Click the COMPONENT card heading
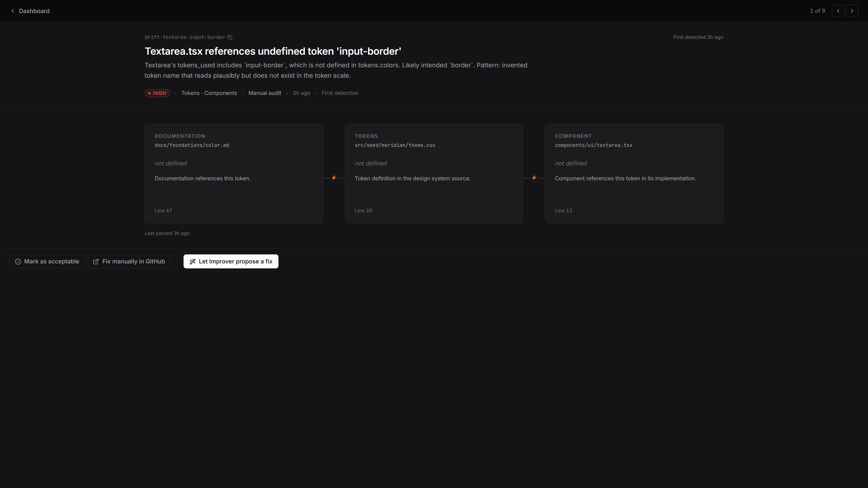868x488 pixels. [573, 136]
